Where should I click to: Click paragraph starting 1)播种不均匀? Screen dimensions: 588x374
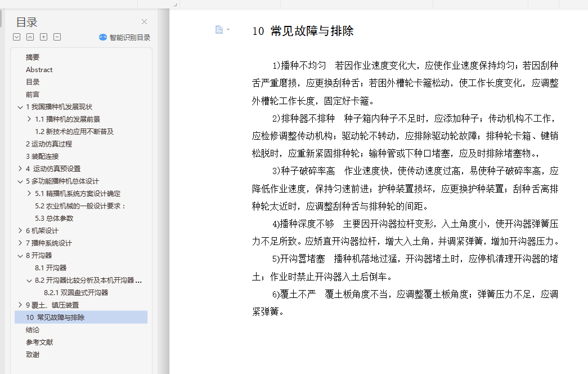click(405, 83)
